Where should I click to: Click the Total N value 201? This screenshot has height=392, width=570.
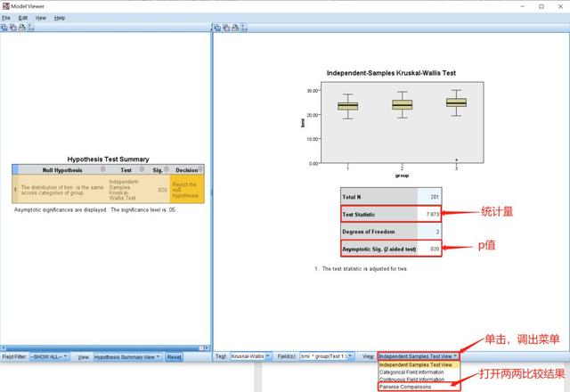435,197
